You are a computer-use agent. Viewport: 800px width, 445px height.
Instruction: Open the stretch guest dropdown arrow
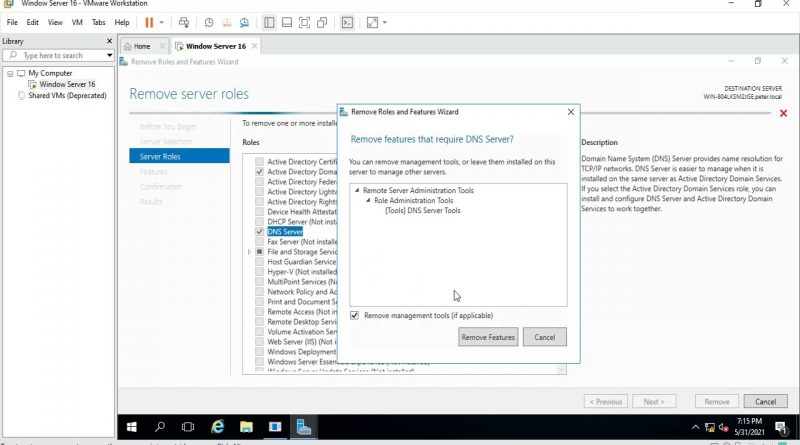point(385,22)
